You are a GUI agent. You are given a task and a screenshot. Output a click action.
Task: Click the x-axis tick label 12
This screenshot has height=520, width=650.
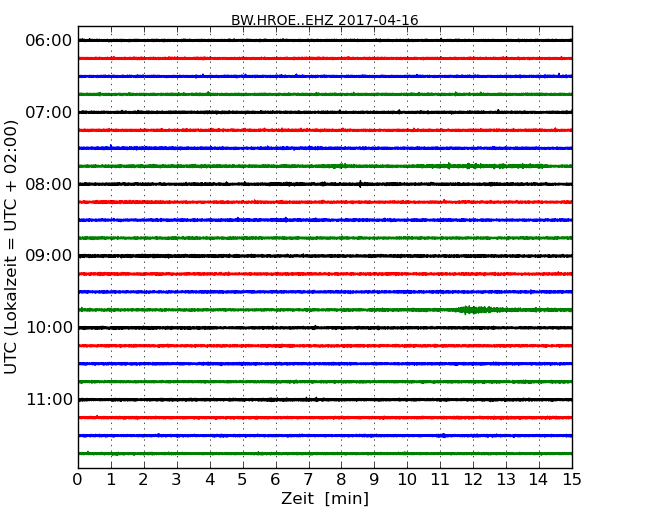click(473, 480)
